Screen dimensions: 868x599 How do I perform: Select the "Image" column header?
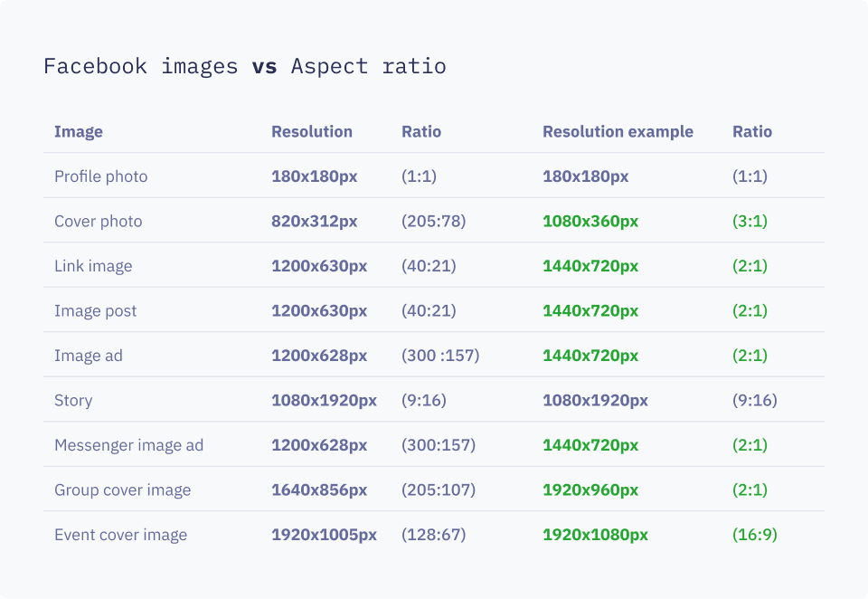click(x=79, y=132)
